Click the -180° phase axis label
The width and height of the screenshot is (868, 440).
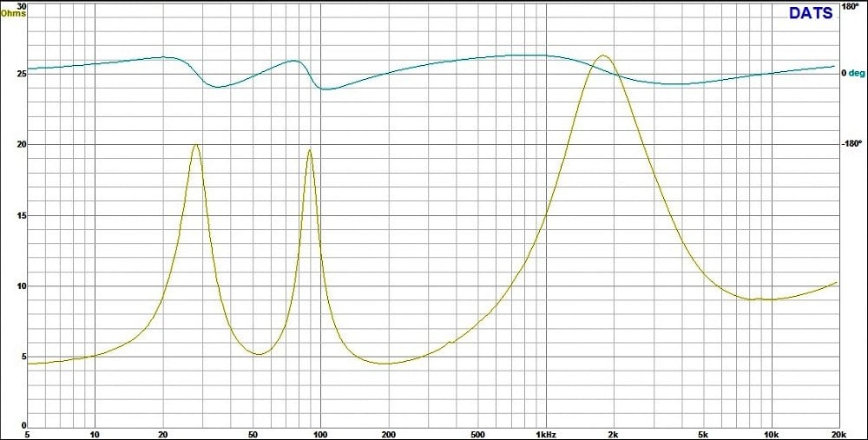pos(852,144)
